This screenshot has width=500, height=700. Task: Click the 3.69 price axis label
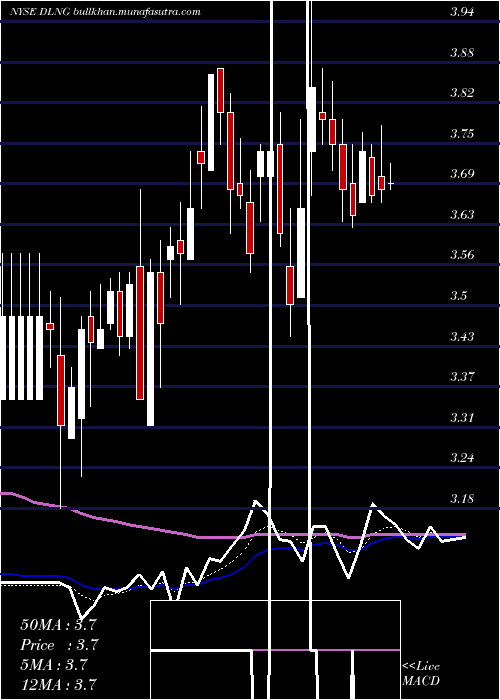(462, 174)
